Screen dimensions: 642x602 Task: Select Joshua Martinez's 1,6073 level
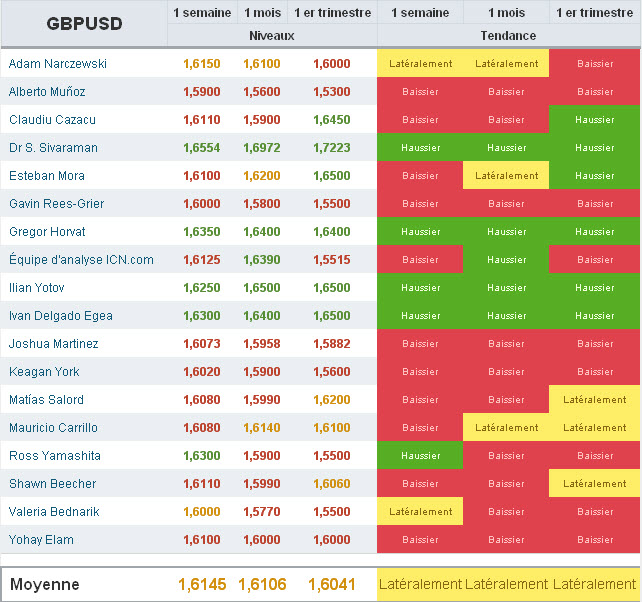pos(202,344)
